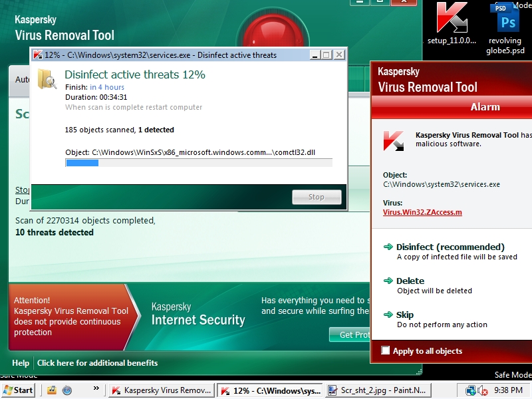
Task: Click C:\Windows\system32\services.exe object path in Alarm
Action: point(442,185)
